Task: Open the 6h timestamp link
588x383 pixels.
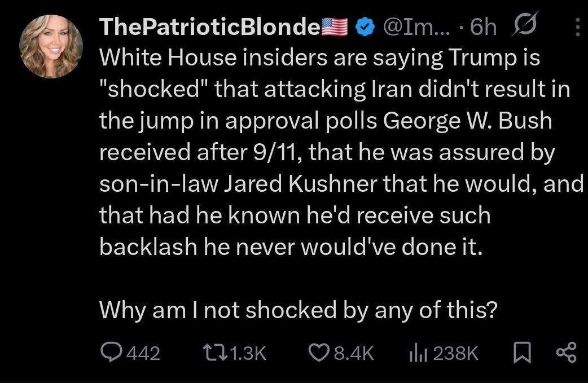Action: [x=483, y=27]
